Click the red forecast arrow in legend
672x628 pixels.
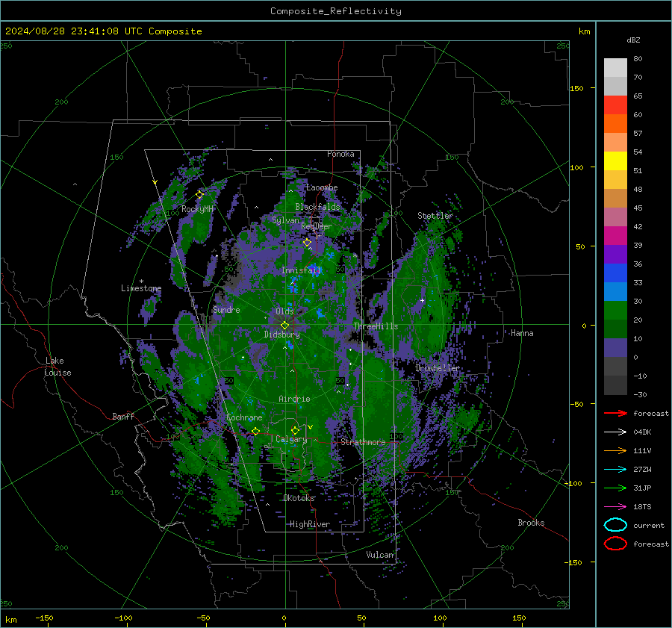[x=615, y=413]
